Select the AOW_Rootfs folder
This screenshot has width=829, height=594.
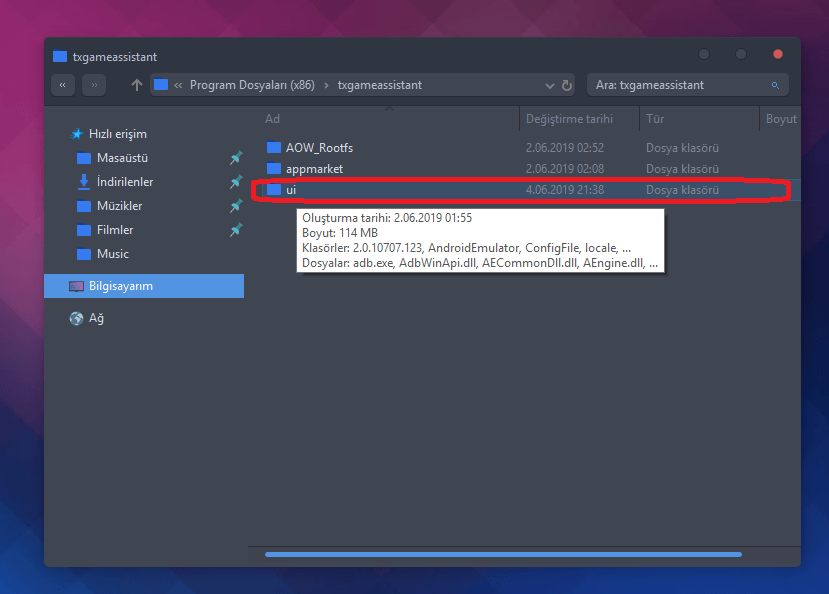[x=319, y=148]
